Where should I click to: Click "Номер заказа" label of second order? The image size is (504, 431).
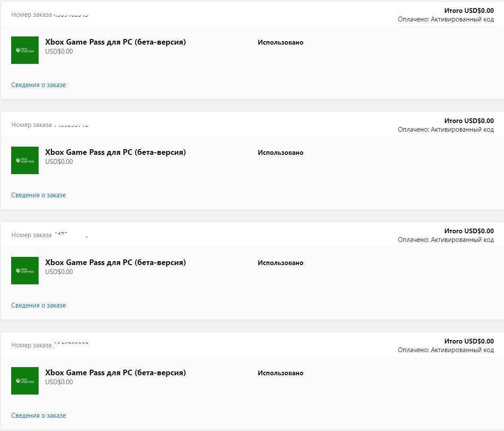click(x=31, y=125)
